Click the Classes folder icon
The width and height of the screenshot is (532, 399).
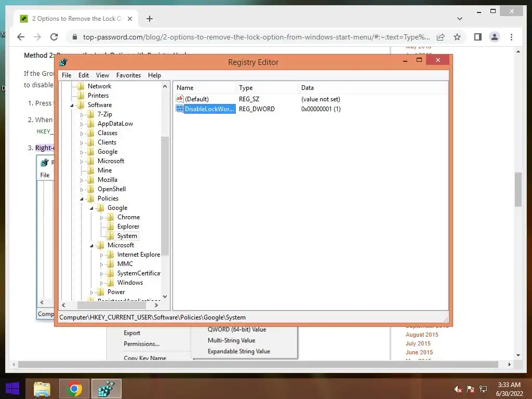pyautogui.click(x=91, y=133)
